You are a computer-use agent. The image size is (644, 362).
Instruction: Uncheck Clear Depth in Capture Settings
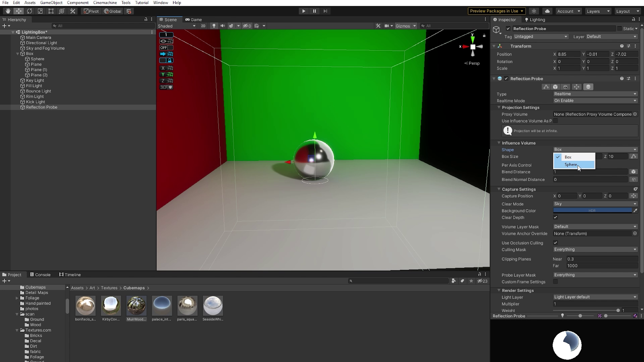pos(555,217)
